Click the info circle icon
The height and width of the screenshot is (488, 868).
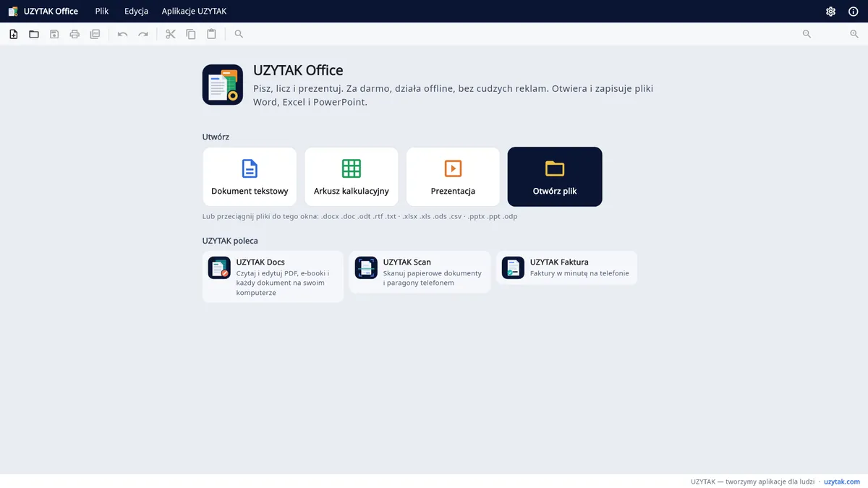click(x=854, y=12)
